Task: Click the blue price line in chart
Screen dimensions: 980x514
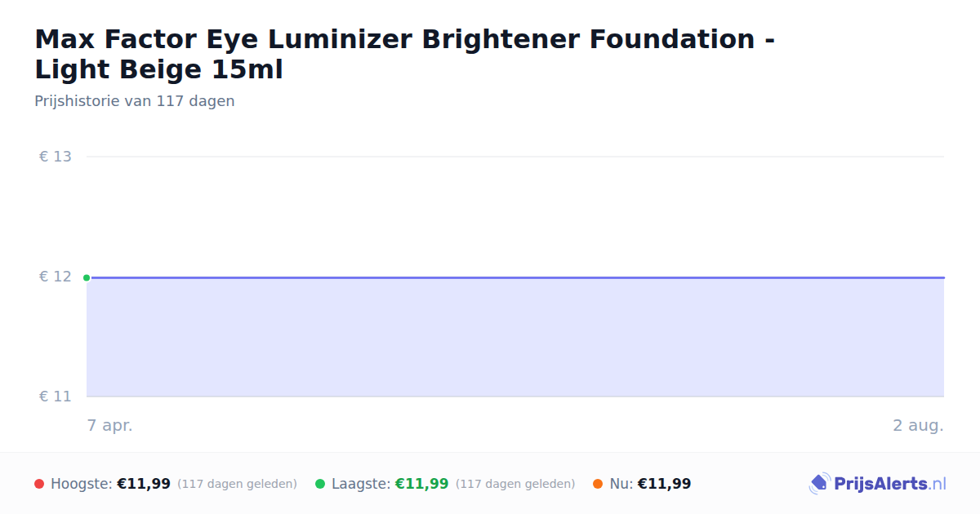Action: click(515, 277)
